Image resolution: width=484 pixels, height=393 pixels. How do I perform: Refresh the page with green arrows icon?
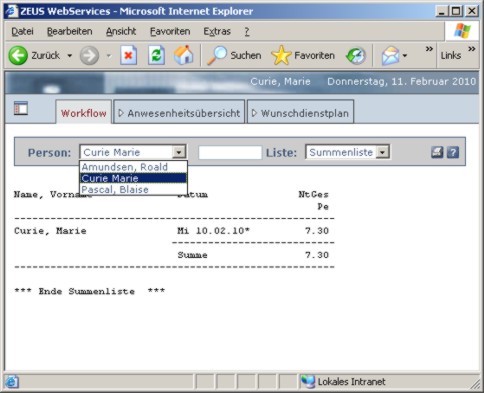[156, 55]
